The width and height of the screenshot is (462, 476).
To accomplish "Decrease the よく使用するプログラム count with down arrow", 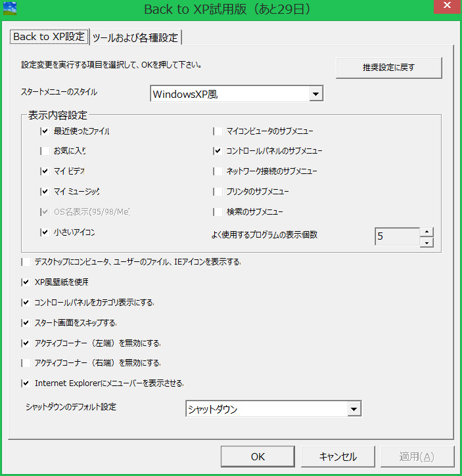I will 427,242.
